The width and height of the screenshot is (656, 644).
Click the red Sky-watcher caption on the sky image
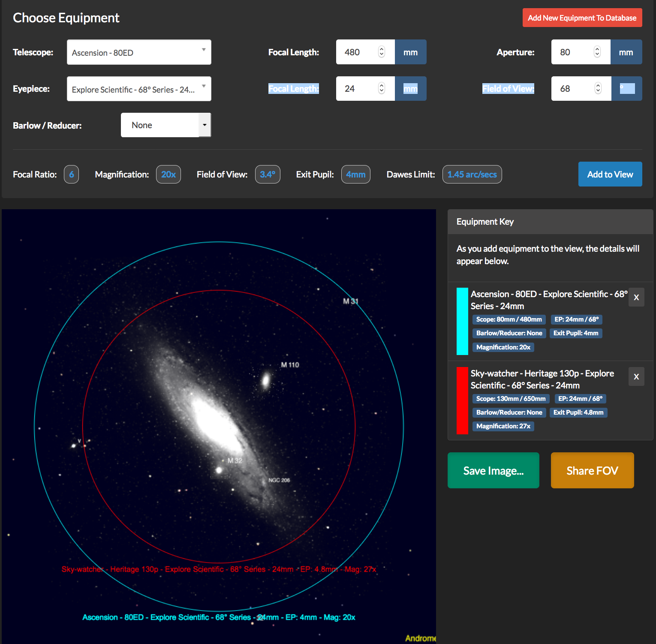pyautogui.click(x=219, y=569)
